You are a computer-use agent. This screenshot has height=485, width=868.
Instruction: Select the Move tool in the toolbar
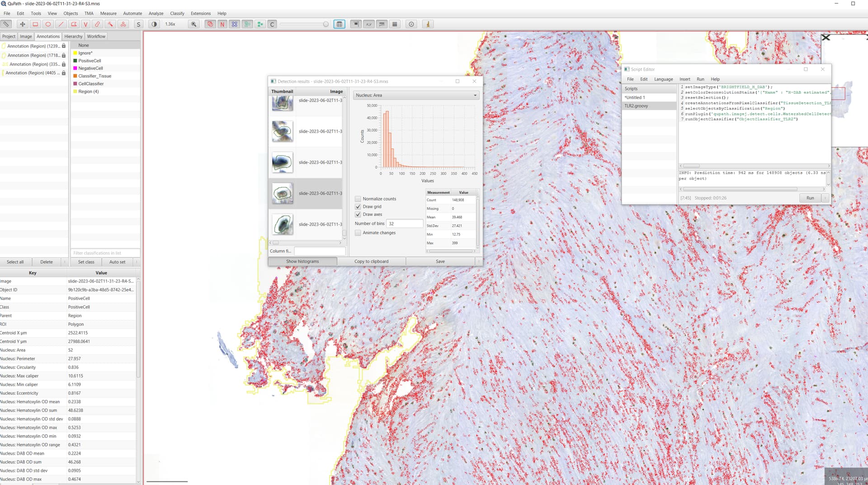coord(23,24)
